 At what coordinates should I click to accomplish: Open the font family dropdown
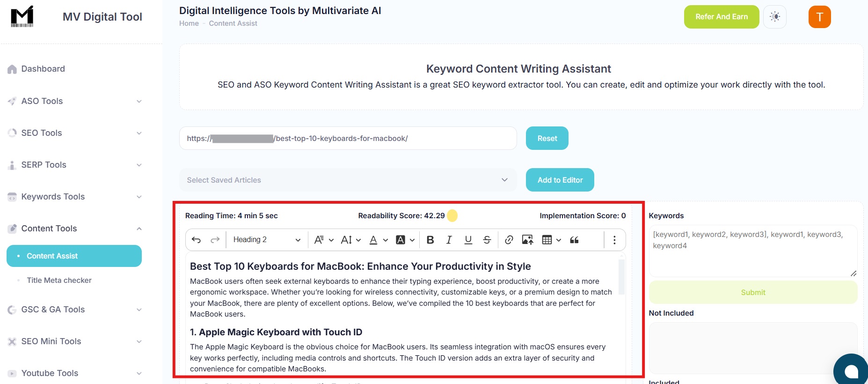point(324,240)
